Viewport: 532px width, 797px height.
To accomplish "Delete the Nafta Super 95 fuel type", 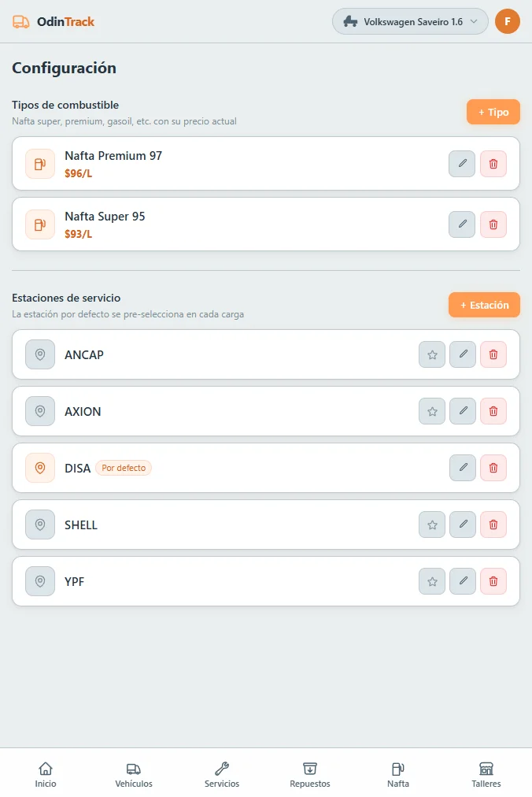I will [x=493, y=224].
